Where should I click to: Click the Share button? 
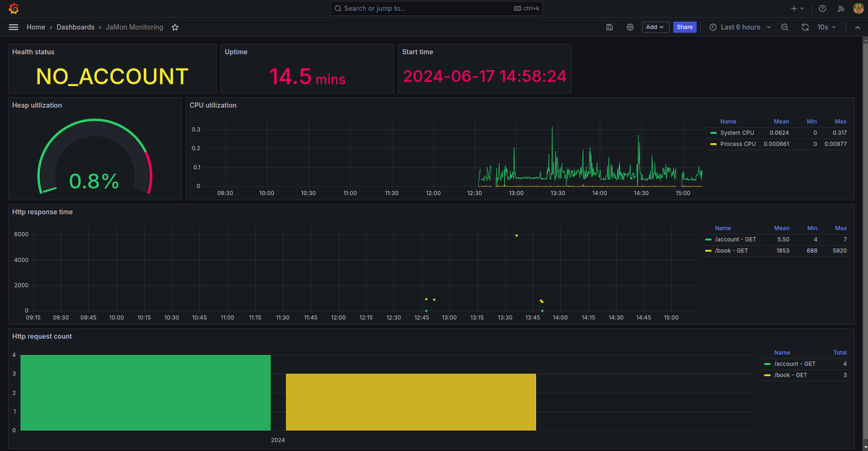click(684, 27)
